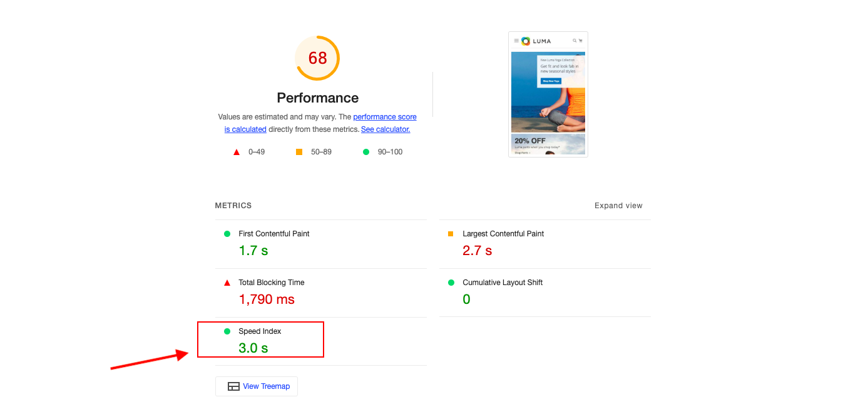Select the First Contentful Paint metric label

tap(273, 234)
